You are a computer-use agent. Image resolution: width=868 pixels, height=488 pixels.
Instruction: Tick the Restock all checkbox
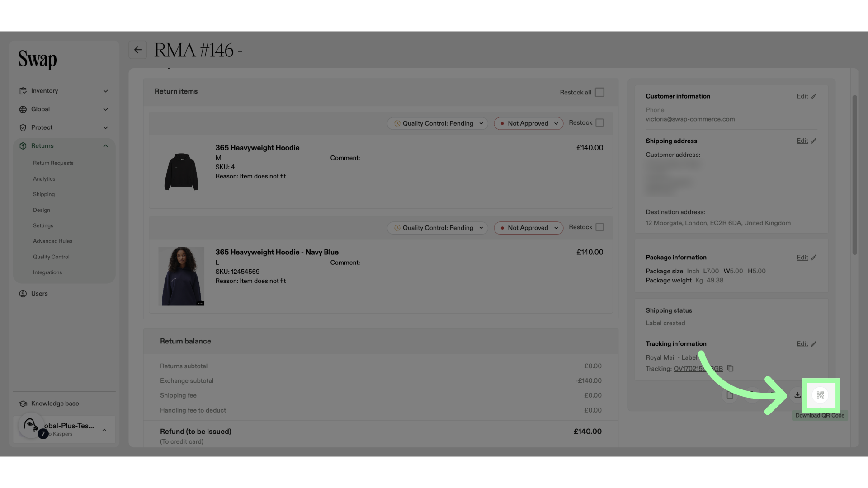coord(599,92)
